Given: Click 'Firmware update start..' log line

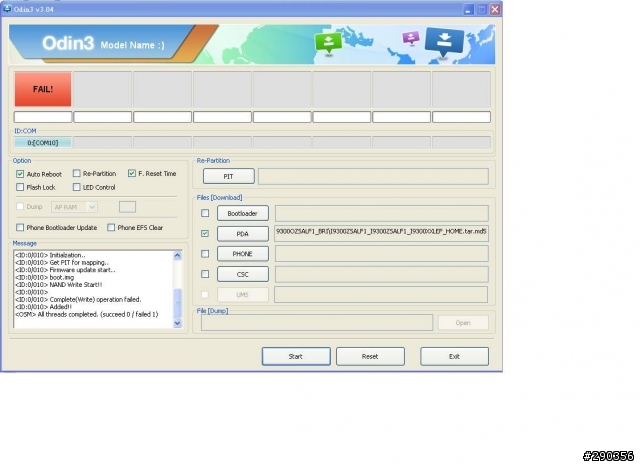Looking at the screenshot, I should [x=65, y=270].
